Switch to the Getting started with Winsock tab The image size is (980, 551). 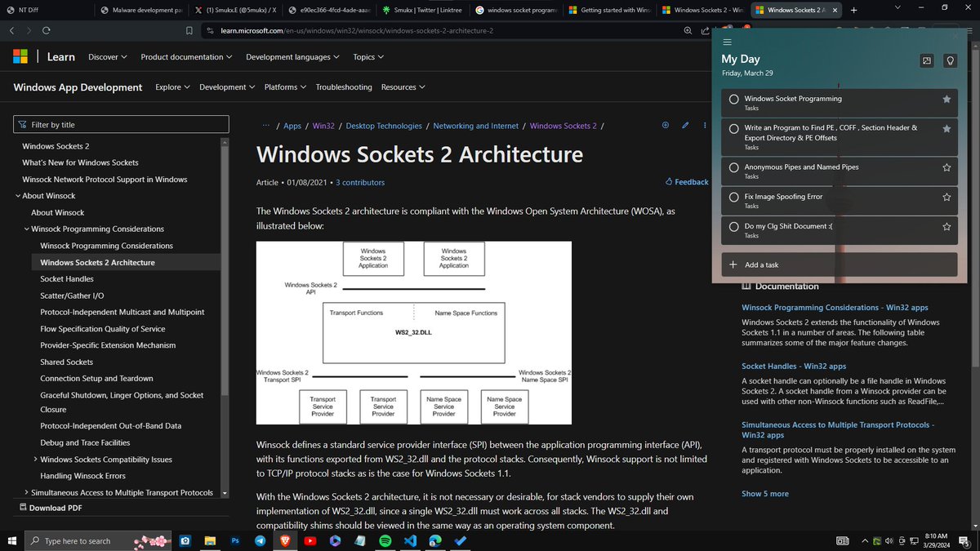(x=608, y=10)
